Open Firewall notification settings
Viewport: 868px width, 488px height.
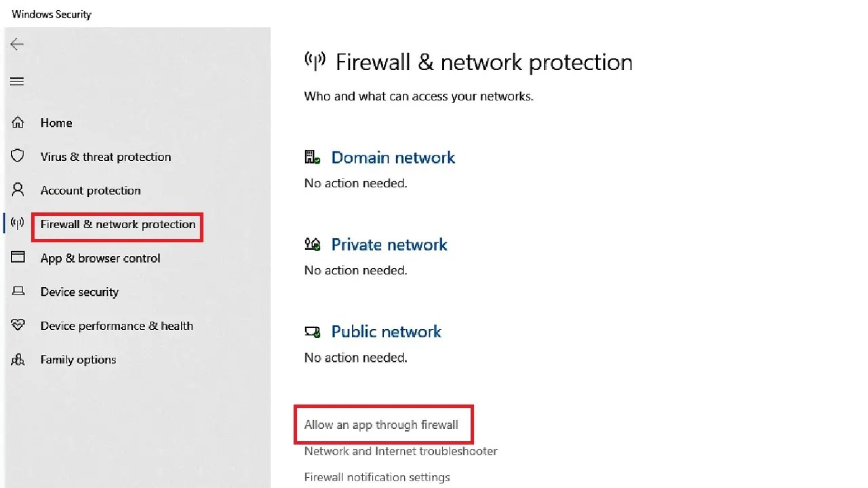pos(377,476)
